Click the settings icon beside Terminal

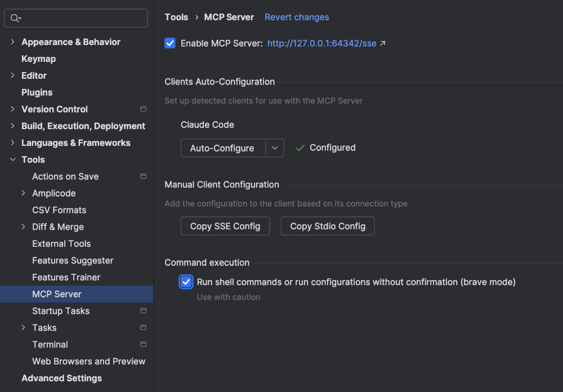[x=143, y=344]
